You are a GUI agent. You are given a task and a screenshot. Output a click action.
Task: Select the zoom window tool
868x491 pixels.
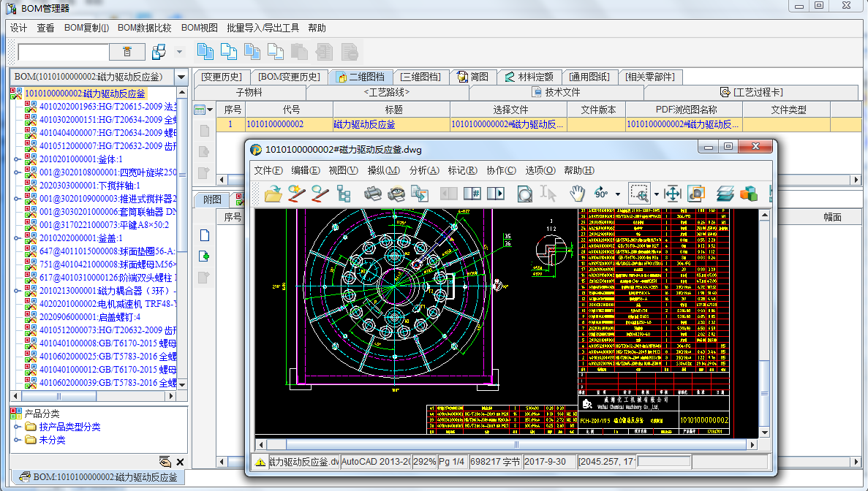click(x=639, y=194)
